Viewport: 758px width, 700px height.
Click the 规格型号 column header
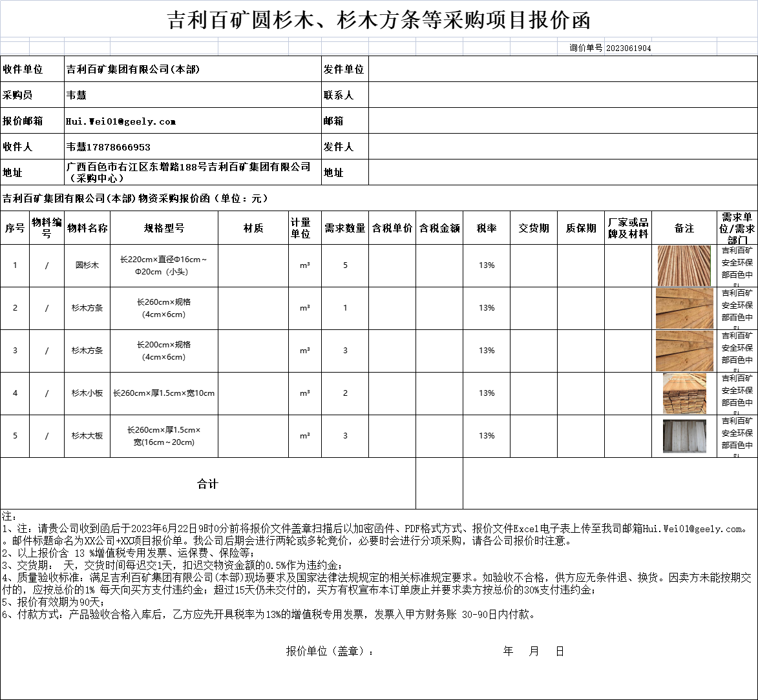(164, 228)
